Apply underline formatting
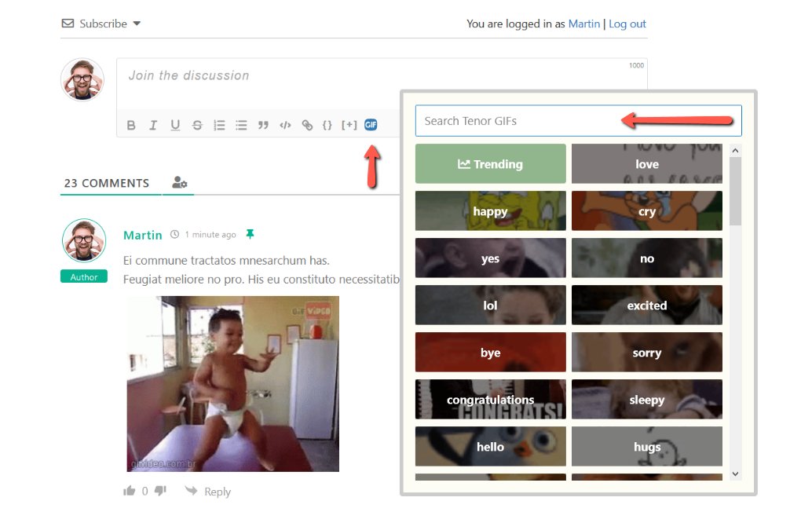 coord(175,126)
